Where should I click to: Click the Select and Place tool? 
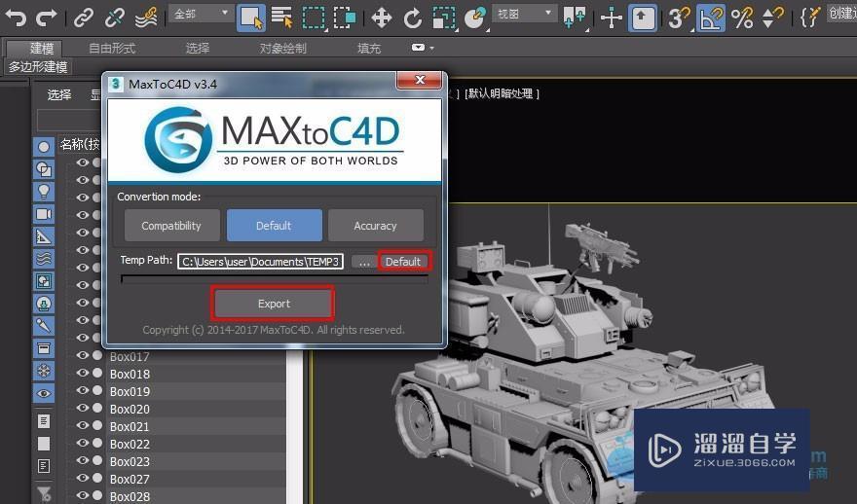(x=475, y=18)
